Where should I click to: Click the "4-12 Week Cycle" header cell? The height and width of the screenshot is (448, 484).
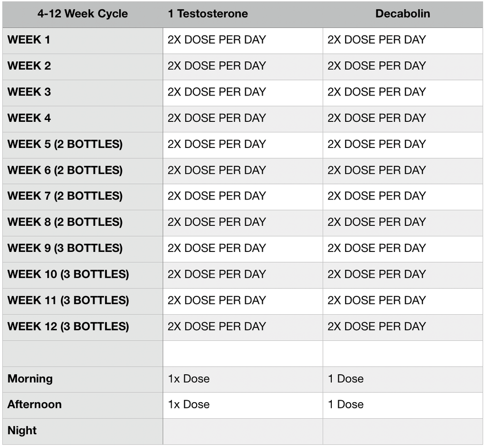point(83,14)
